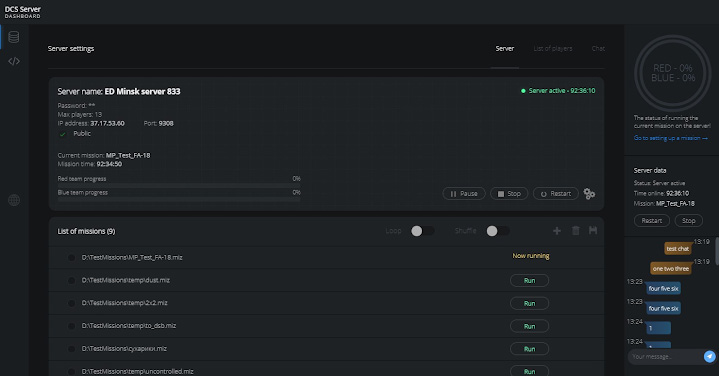The width and height of the screenshot is (719, 376).
Task: Switch to the List of players tab
Action: point(553,49)
